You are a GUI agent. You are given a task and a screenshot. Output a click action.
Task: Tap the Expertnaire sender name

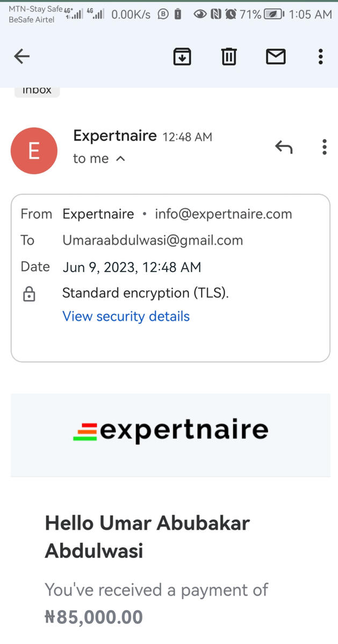click(114, 136)
